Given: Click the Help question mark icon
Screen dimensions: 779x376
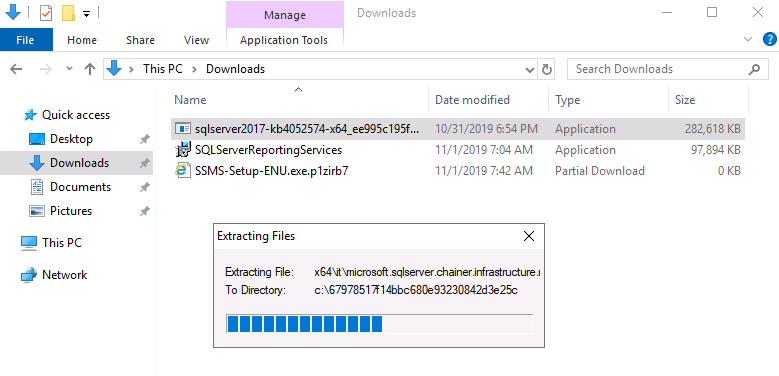Looking at the screenshot, I should pos(770,39).
